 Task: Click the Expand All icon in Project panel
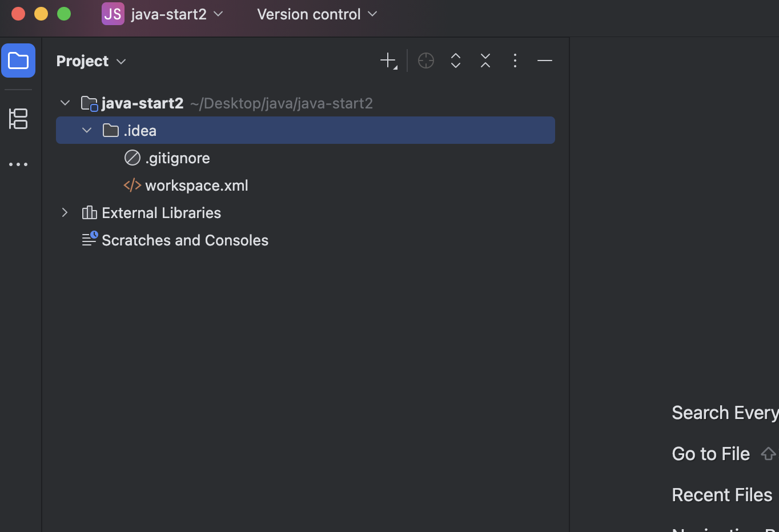pos(456,61)
